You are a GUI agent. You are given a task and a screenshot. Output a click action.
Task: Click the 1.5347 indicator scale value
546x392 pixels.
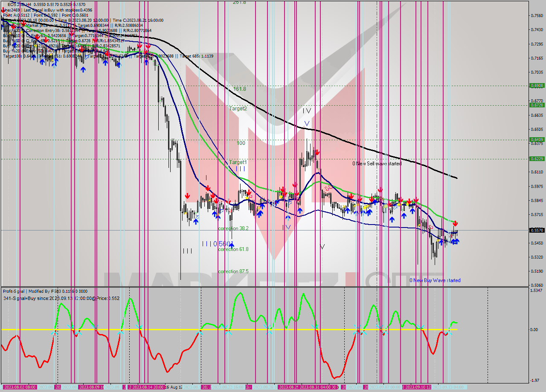pos(537,291)
